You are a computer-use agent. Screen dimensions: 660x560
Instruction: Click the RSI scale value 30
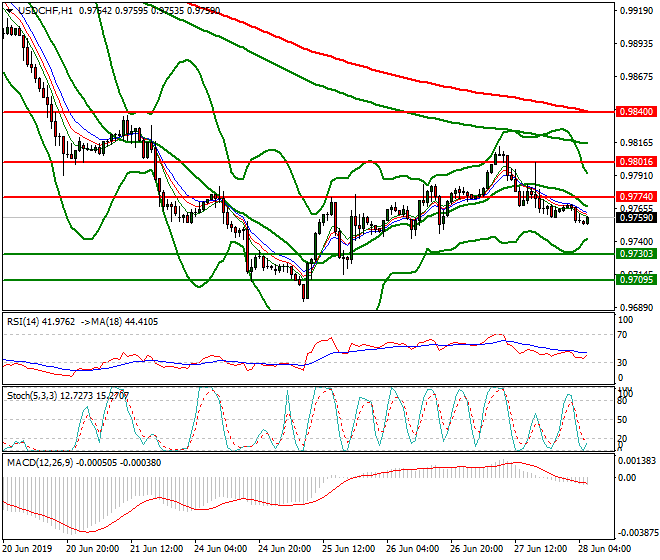click(622, 363)
